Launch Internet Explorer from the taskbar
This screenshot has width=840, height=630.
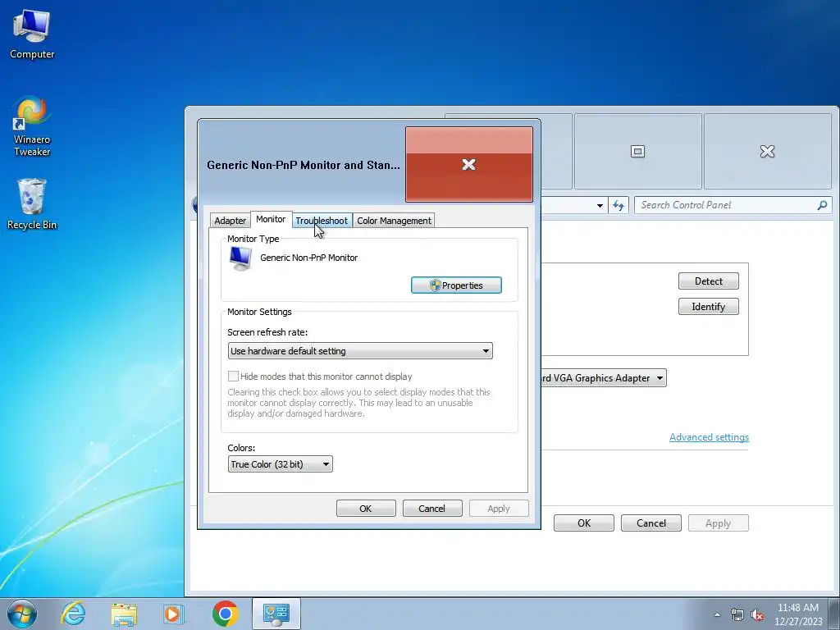point(73,614)
